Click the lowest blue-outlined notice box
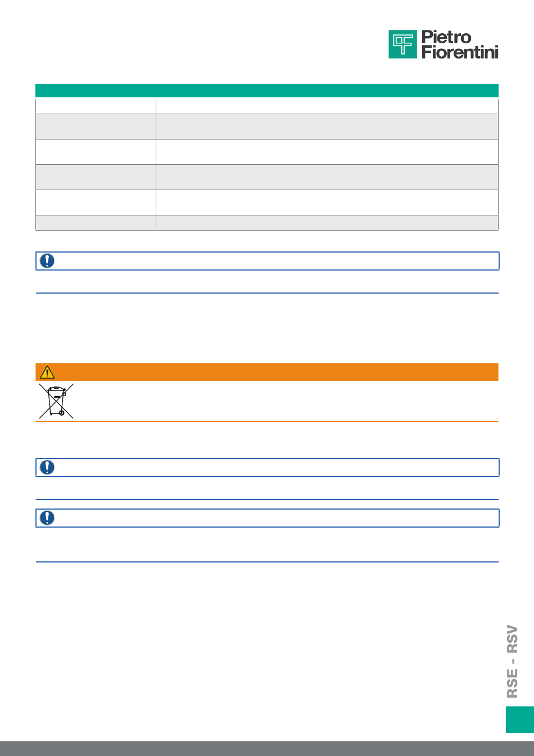Viewport: 534px width, 756px height. [x=267, y=518]
